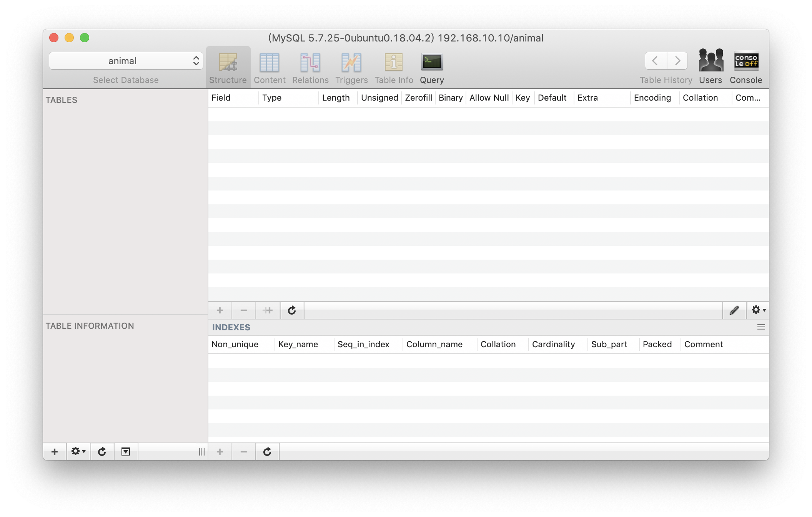The height and width of the screenshot is (517, 812).
Task: Click the Length column header
Action: click(x=338, y=98)
